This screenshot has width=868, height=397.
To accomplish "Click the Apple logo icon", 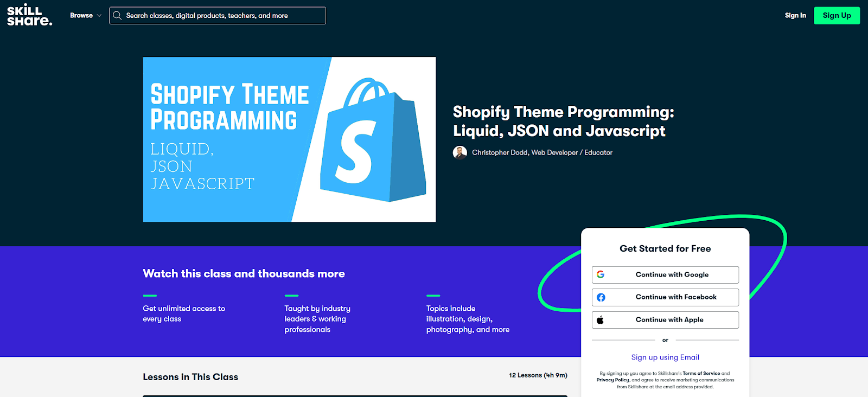I will [600, 320].
